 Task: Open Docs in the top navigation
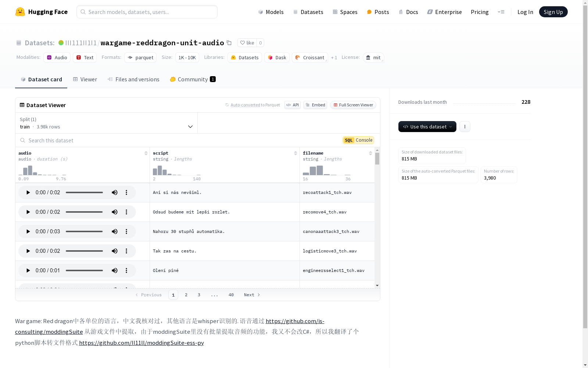pyautogui.click(x=408, y=12)
